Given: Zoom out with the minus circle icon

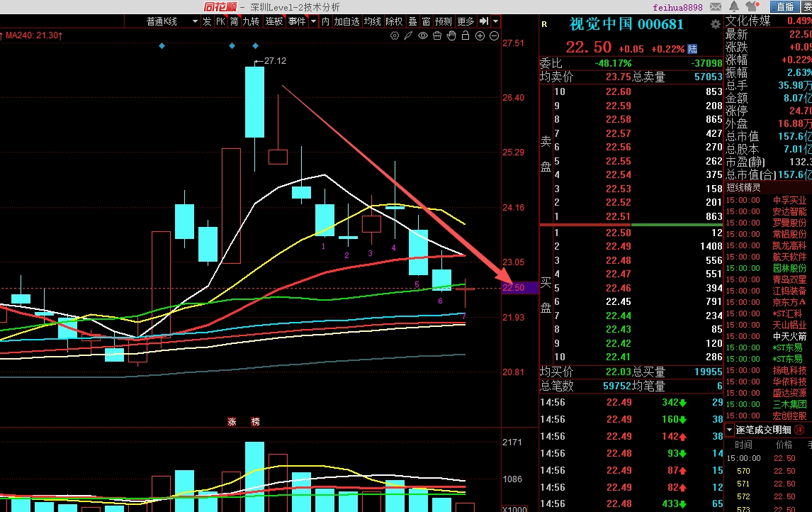Looking at the screenshot, I should 494,35.
